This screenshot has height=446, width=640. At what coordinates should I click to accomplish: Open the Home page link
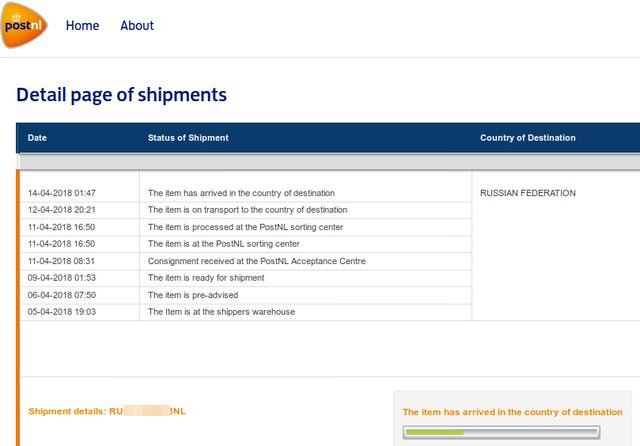tap(82, 26)
